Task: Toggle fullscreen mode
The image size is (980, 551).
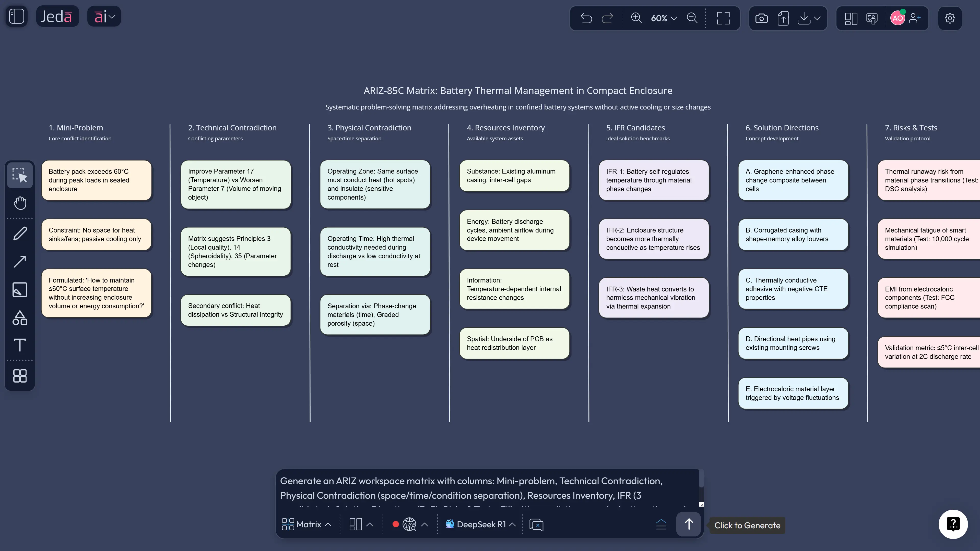Action: point(723,18)
